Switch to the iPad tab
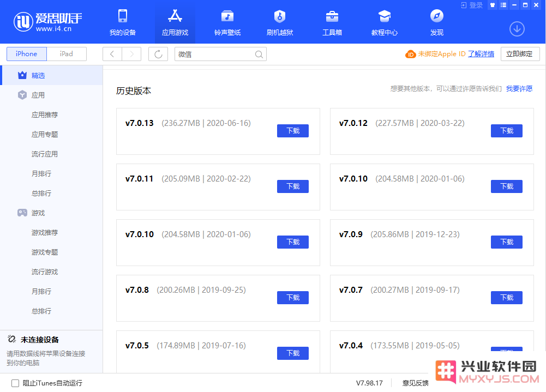The width and height of the screenshot is (546, 392). 67,54
